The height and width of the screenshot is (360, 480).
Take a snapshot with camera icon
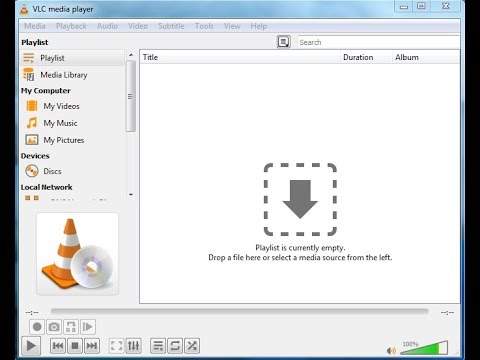point(54,327)
